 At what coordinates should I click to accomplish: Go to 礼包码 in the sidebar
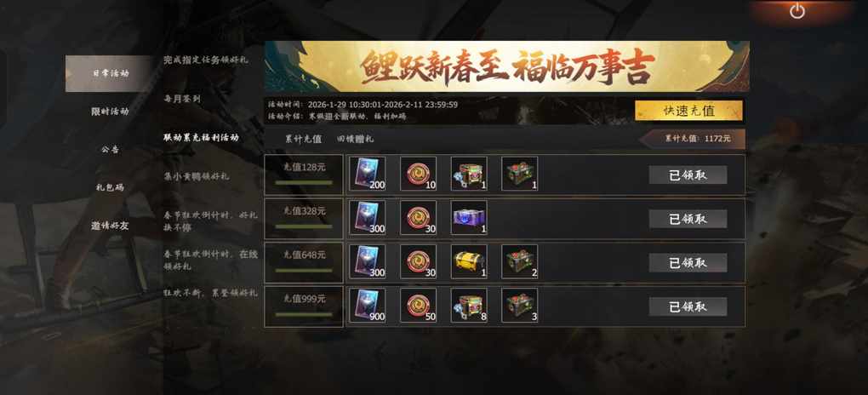click(110, 187)
